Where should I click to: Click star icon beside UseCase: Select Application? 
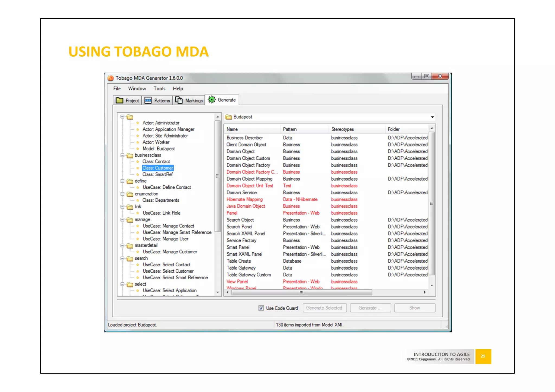[x=138, y=290]
